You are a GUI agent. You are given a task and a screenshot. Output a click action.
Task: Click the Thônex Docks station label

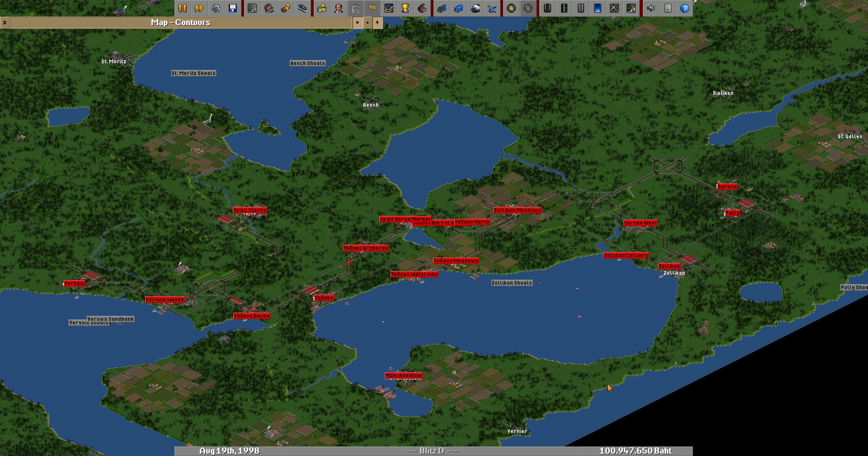[251, 316]
